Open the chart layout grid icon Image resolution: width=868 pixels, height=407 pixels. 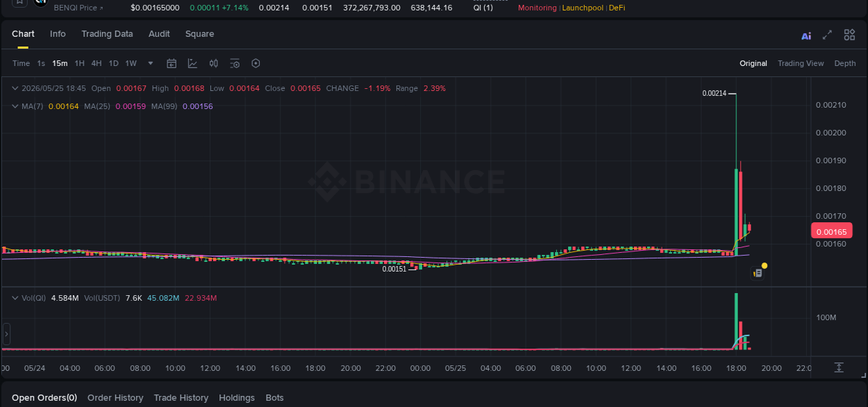pos(849,35)
